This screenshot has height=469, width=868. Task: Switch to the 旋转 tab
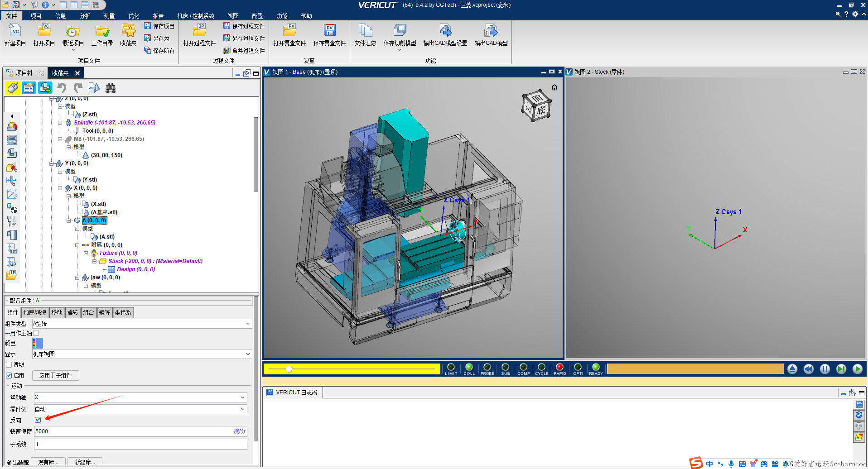[x=72, y=312]
